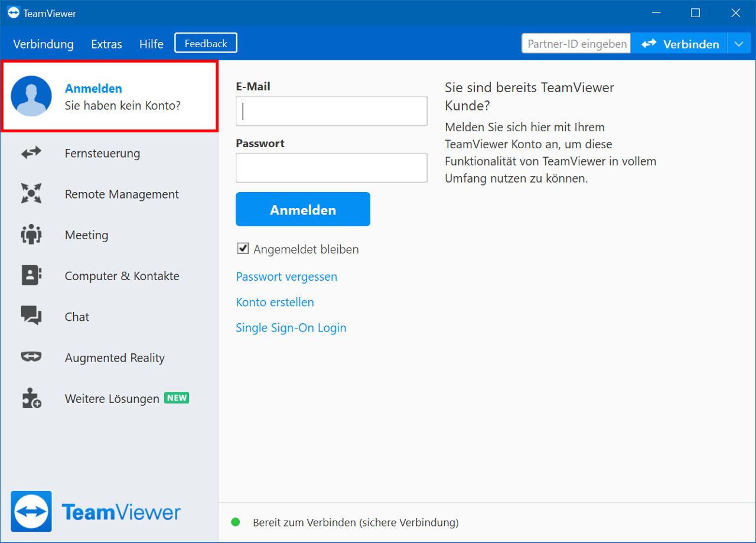The height and width of the screenshot is (543, 756).
Task: Click the Augmented Reality goggles icon
Action: tap(31, 357)
